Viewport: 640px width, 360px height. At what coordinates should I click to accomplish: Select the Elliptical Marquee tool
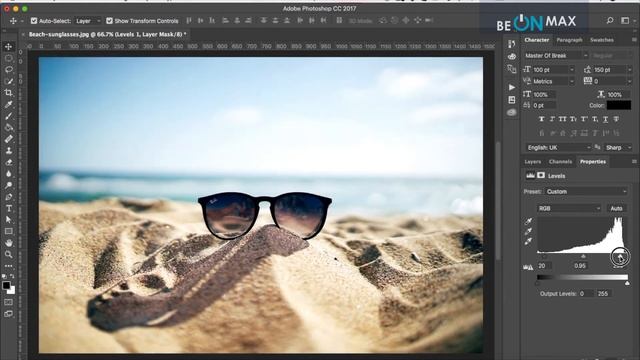point(9,58)
